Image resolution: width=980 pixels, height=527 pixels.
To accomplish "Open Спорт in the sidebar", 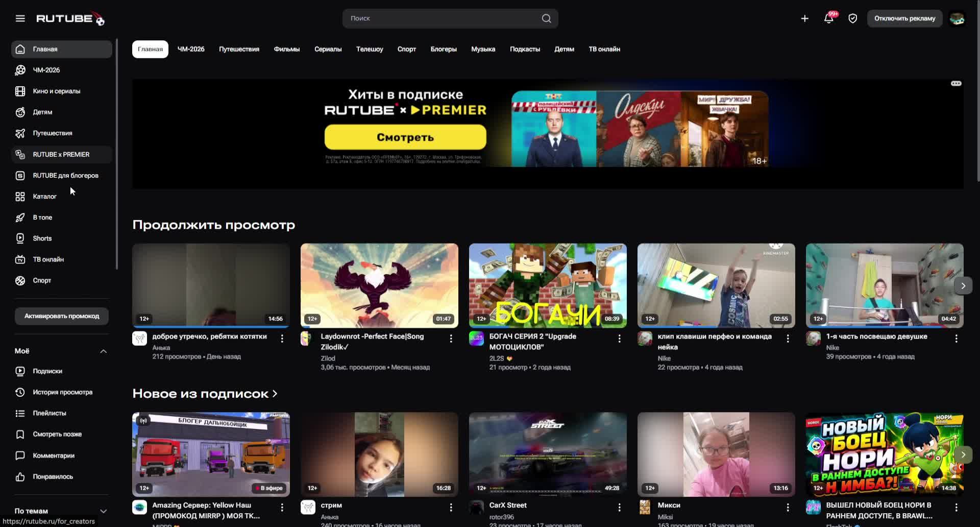I will (62, 280).
